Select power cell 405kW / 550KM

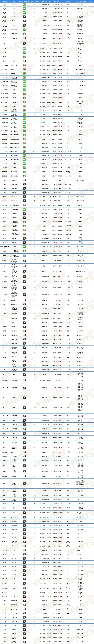[57, 205]
